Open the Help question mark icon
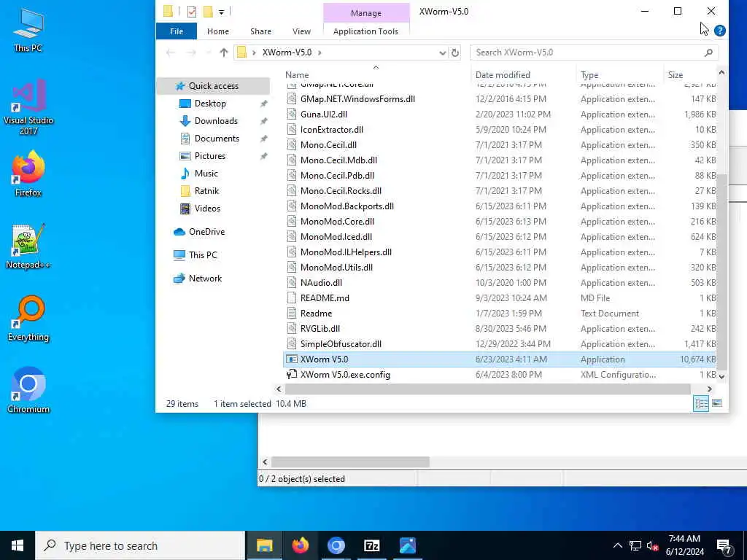The image size is (747, 560). click(x=720, y=31)
